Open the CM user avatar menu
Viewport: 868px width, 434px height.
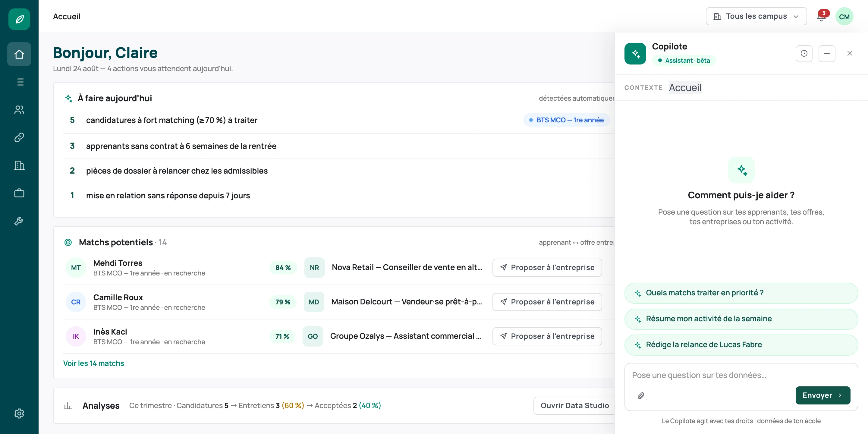coord(844,17)
